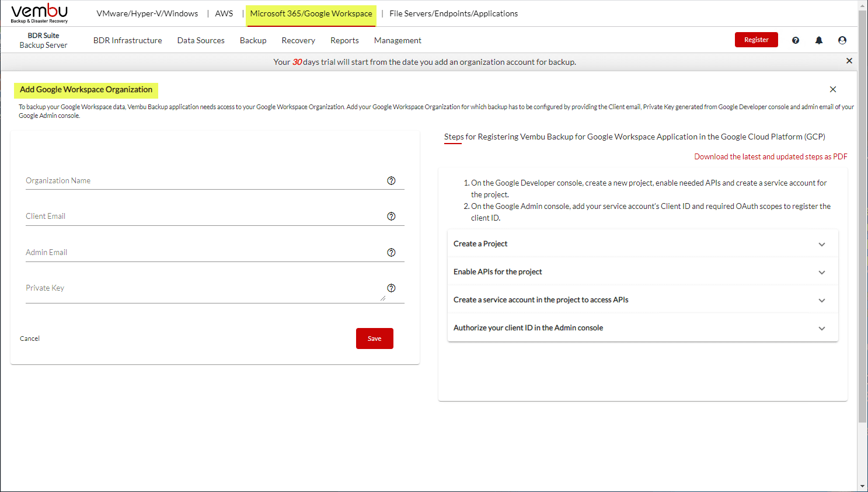Close the Add Google Workspace Organization panel

tap(832, 89)
